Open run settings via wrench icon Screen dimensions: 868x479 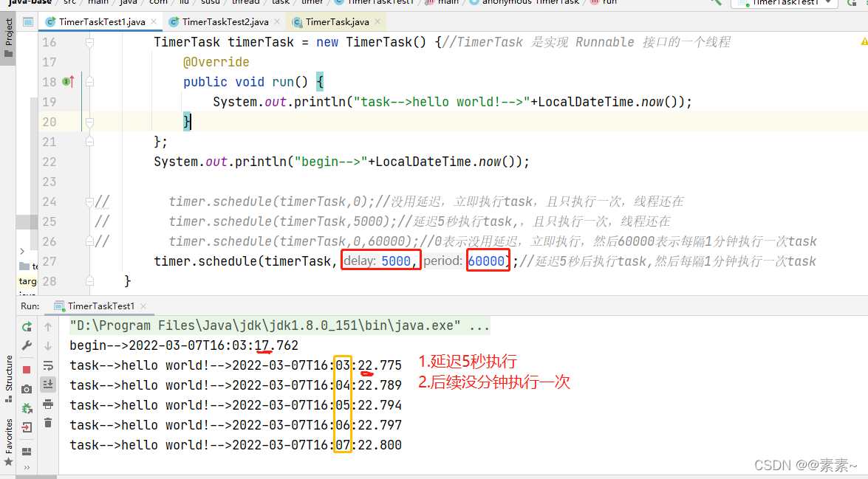tap(27, 345)
